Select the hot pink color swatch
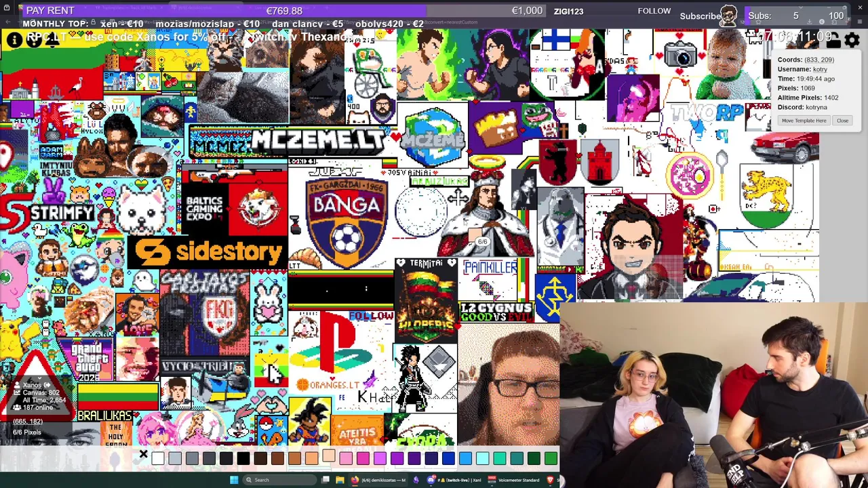The height and width of the screenshot is (488, 868). tap(363, 459)
